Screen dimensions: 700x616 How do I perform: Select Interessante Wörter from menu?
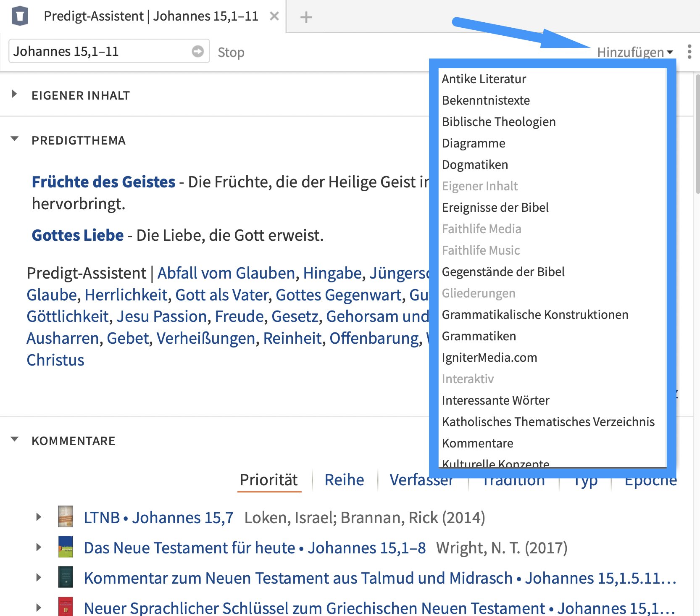pyautogui.click(x=495, y=400)
